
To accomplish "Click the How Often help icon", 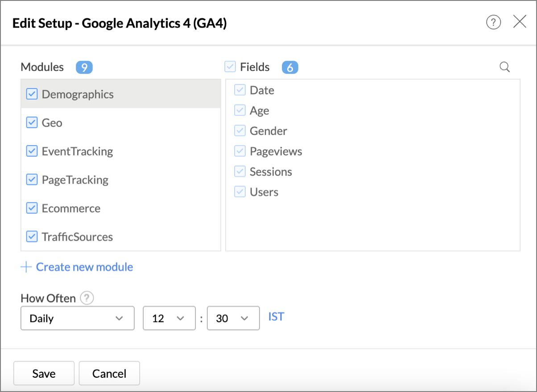I will click(87, 298).
